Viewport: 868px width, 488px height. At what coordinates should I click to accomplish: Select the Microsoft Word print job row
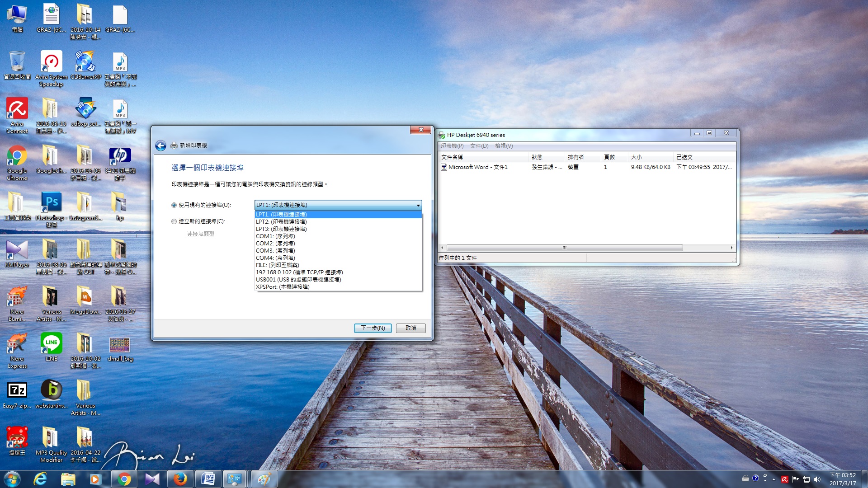coord(587,167)
